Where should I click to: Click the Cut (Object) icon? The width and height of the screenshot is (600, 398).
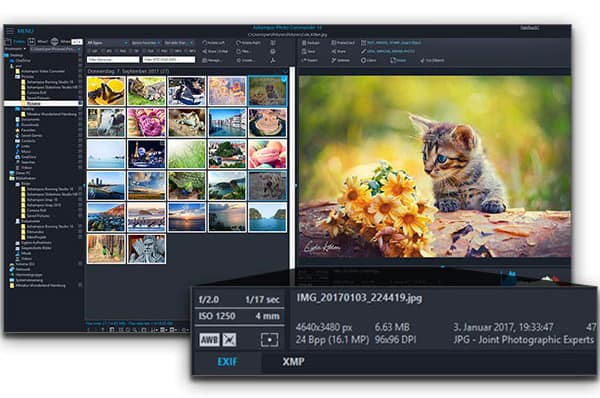[422, 60]
